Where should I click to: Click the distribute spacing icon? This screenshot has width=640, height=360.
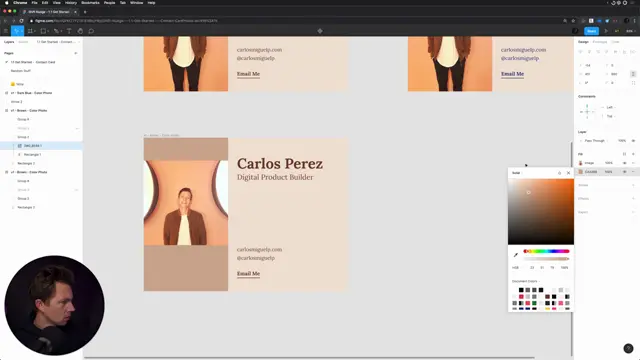[633, 52]
